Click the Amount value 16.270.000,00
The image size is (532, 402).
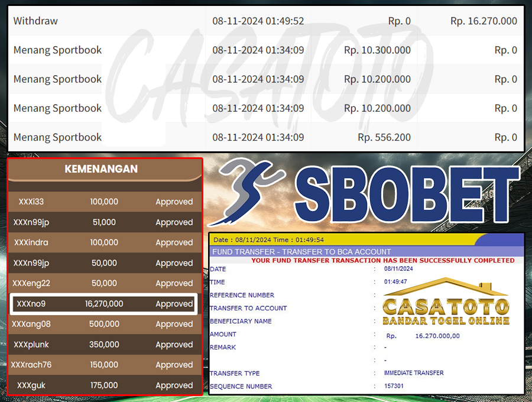click(x=437, y=336)
